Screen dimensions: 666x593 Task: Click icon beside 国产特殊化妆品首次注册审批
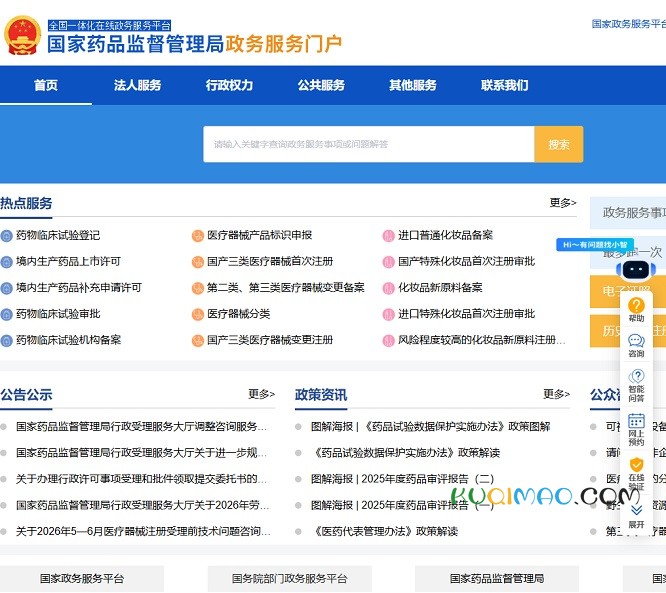pos(388,262)
